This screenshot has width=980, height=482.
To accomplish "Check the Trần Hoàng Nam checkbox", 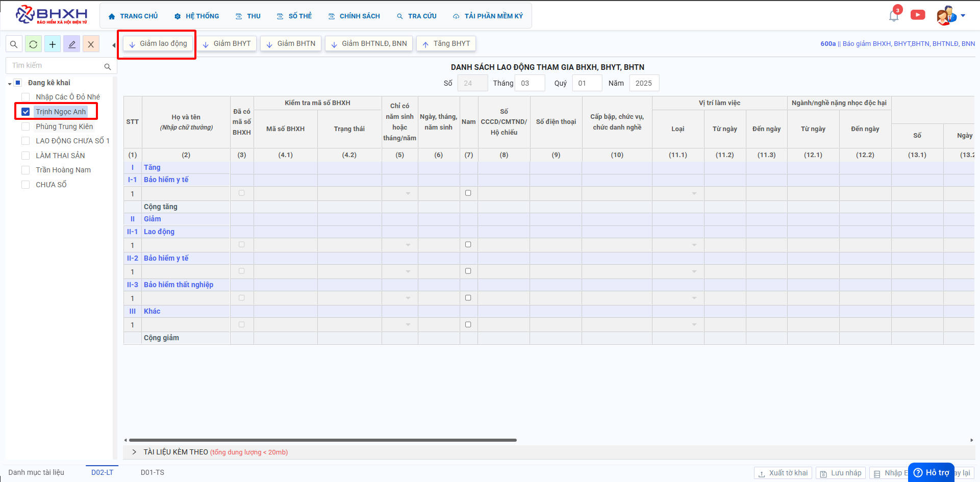I will [26, 170].
